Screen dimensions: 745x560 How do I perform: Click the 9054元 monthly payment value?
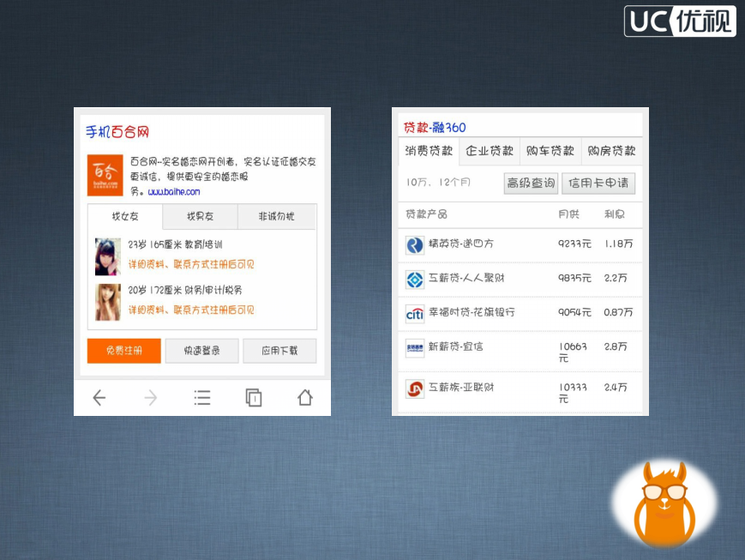[x=574, y=312]
